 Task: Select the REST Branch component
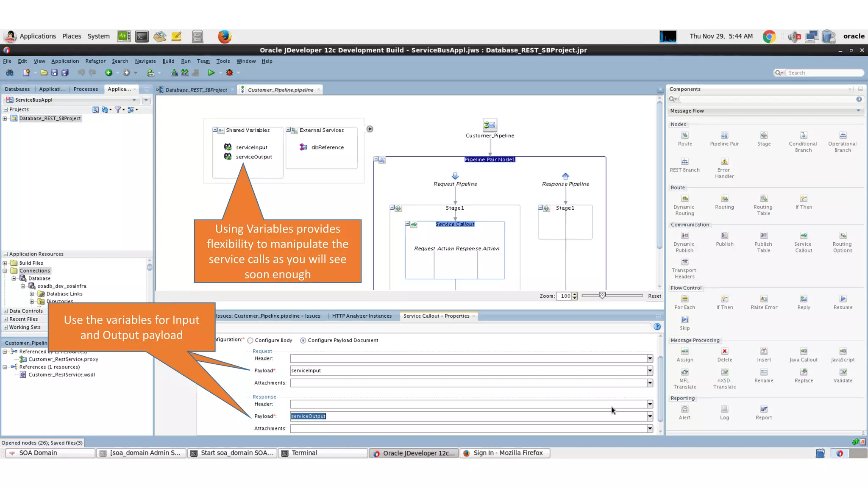click(x=684, y=165)
